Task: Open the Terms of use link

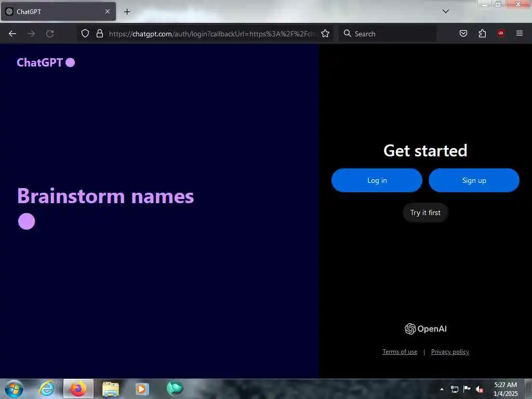Action: [400, 352]
